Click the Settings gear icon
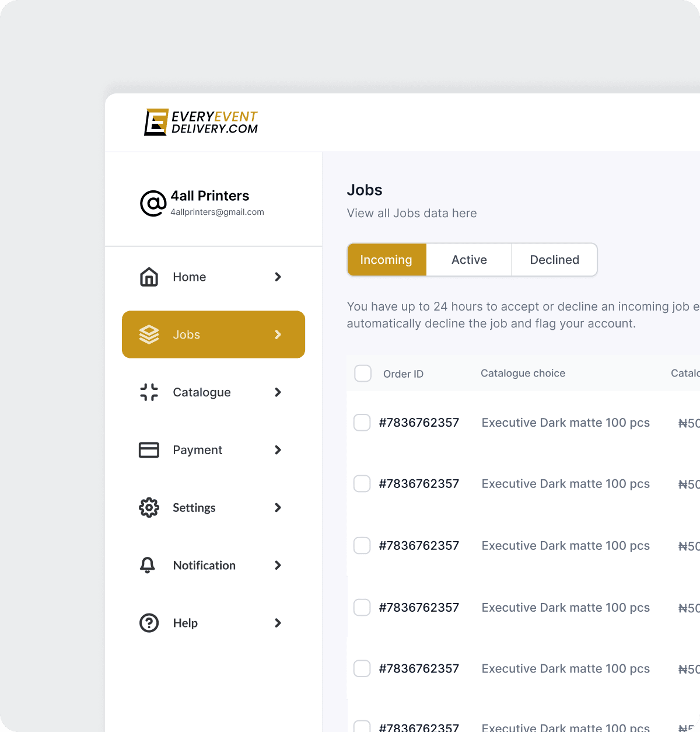 (149, 508)
